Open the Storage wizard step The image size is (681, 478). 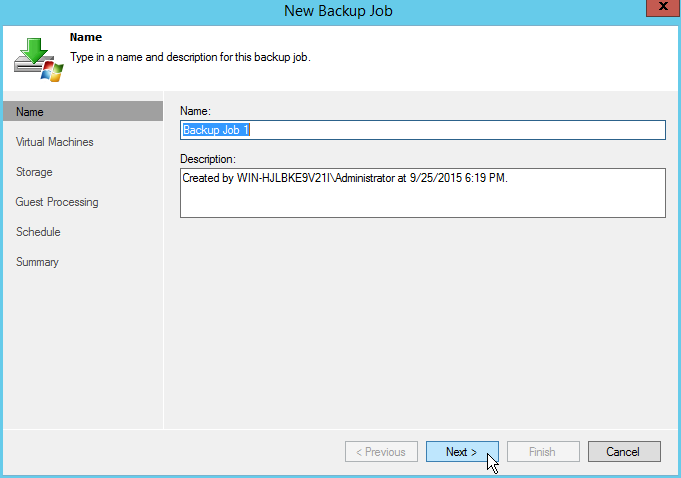(34, 172)
